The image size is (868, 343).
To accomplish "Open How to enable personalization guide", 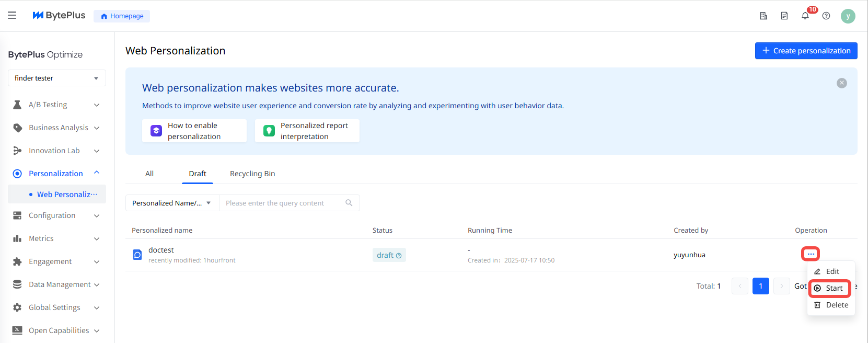I will (x=194, y=131).
